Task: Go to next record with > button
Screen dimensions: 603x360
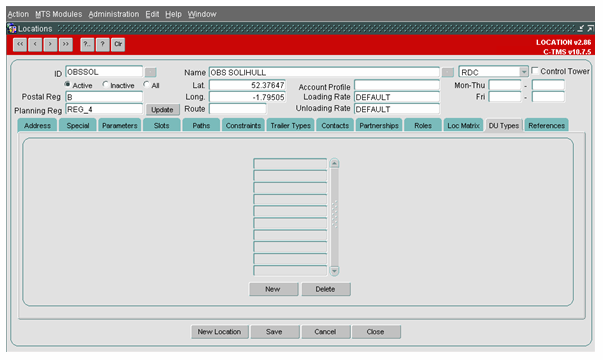Action: (50, 45)
